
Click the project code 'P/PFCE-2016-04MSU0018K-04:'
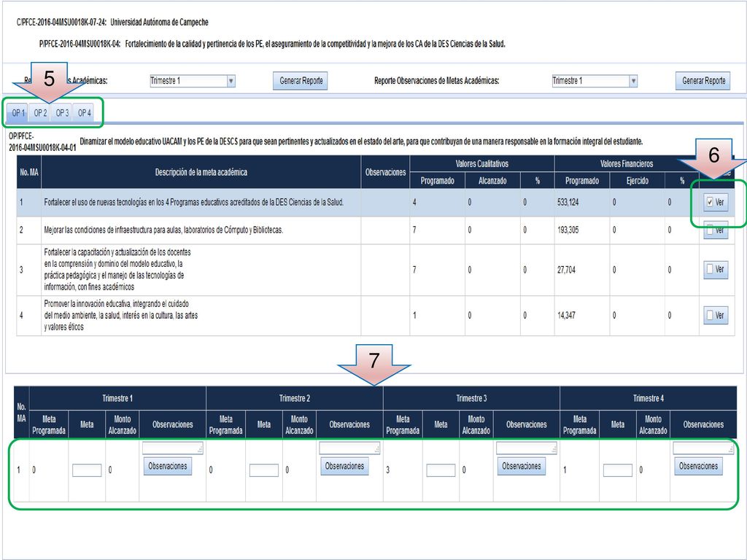pyautogui.click(x=80, y=44)
